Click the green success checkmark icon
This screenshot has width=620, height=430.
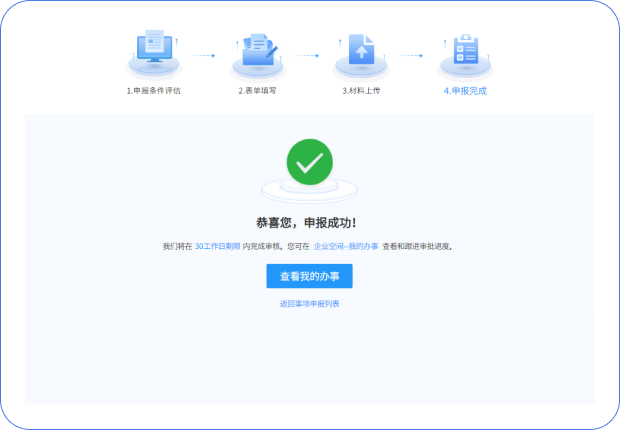[x=309, y=162]
